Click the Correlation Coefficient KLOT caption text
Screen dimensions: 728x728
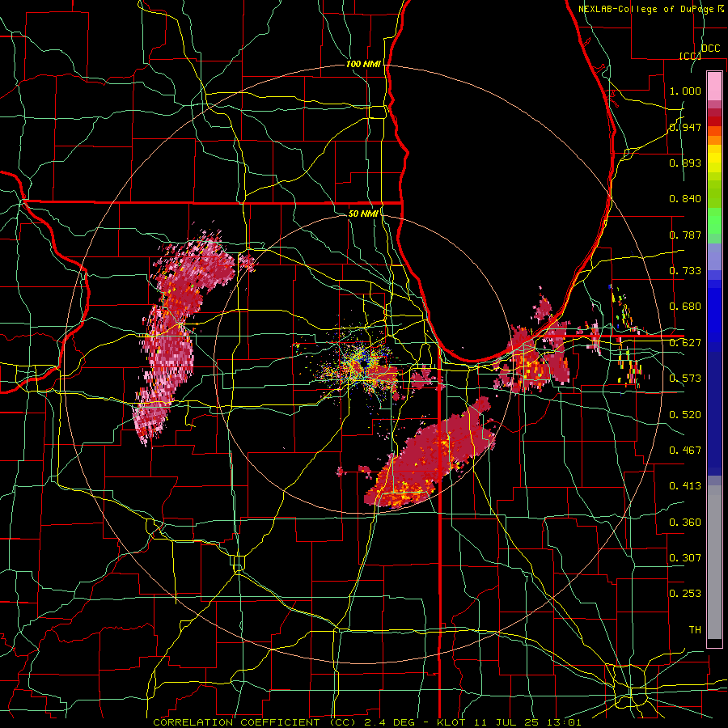pyautogui.click(x=366, y=722)
